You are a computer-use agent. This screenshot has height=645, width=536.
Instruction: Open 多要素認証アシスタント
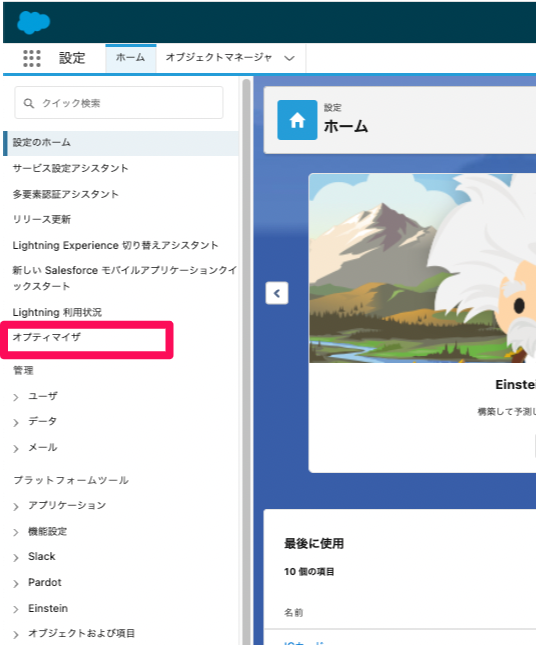65,194
